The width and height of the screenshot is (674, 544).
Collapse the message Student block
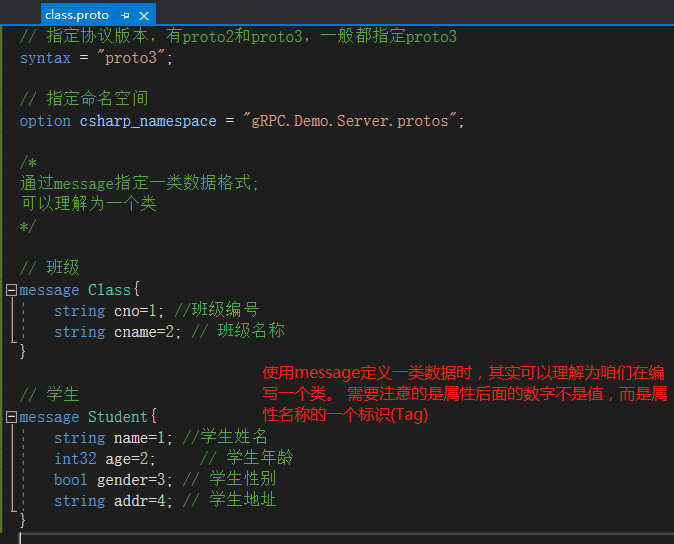tap(12, 417)
